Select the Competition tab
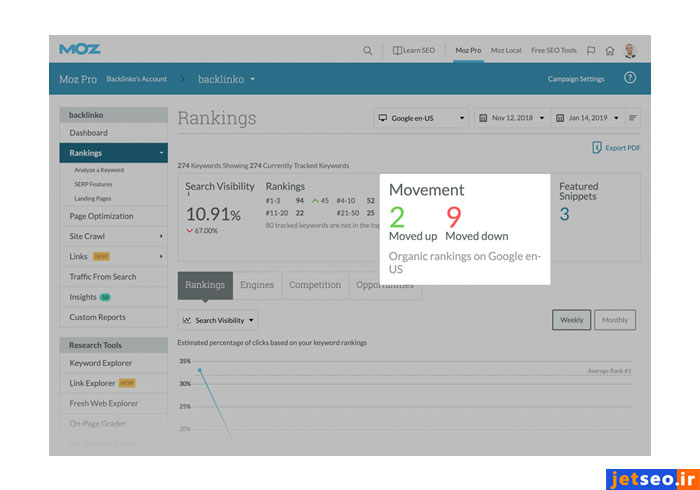 pyautogui.click(x=315, y=285)
